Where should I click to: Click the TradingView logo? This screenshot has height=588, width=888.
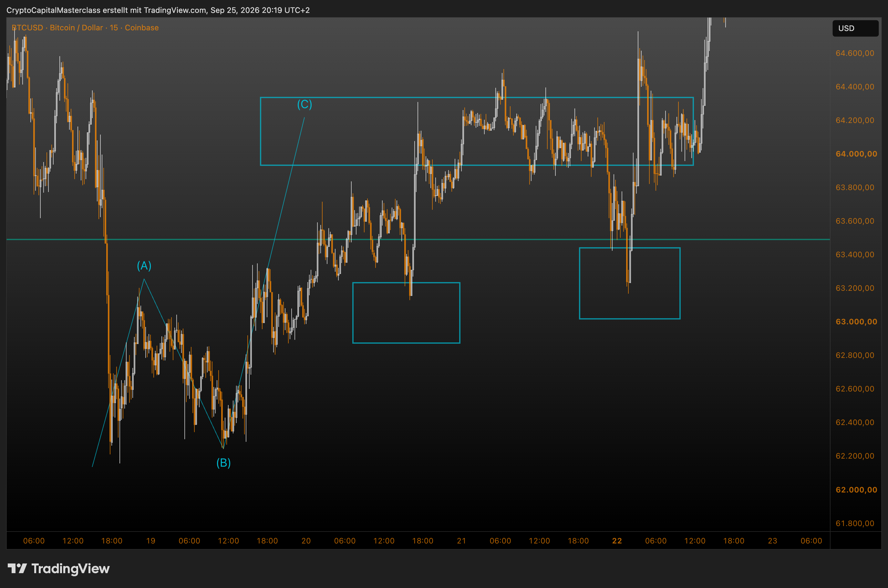coord(58,569)
